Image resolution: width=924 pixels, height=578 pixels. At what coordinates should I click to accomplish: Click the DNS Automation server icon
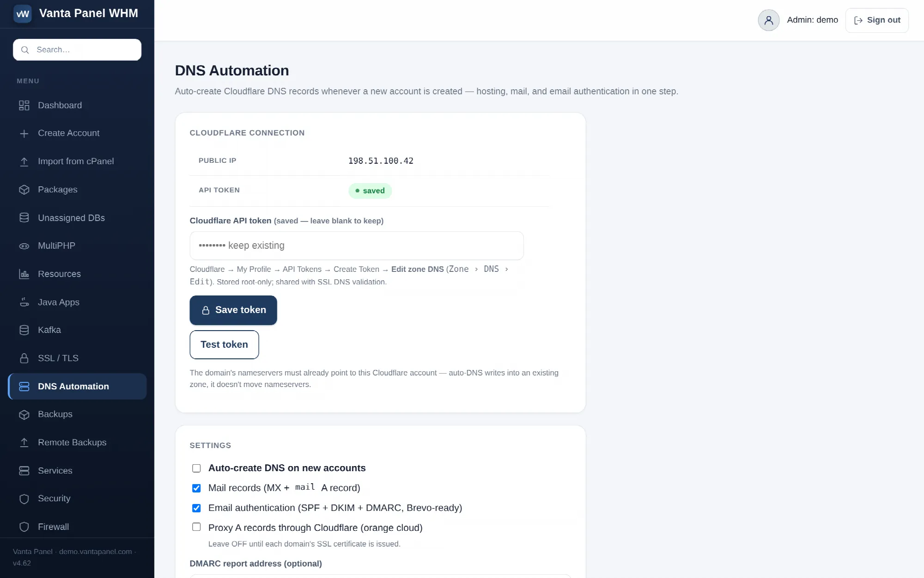point(24,387)
